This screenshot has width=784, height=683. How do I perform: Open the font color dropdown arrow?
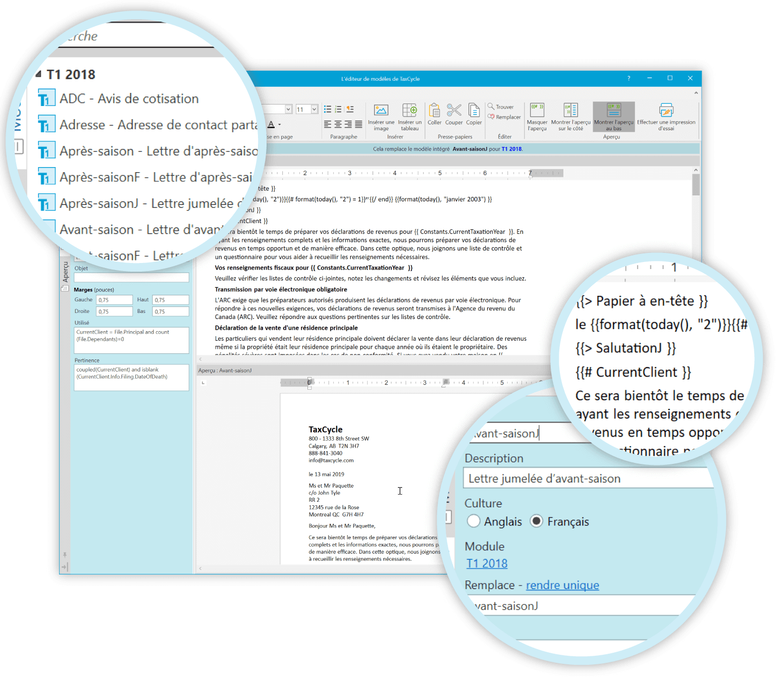279,124
